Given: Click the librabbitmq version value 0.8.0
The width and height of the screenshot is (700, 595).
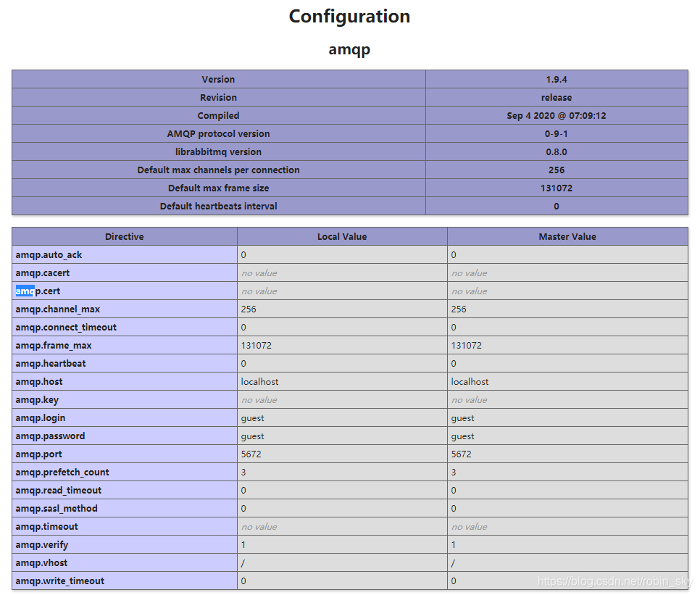Looking at the screenshot, I should tap(556, 151).
